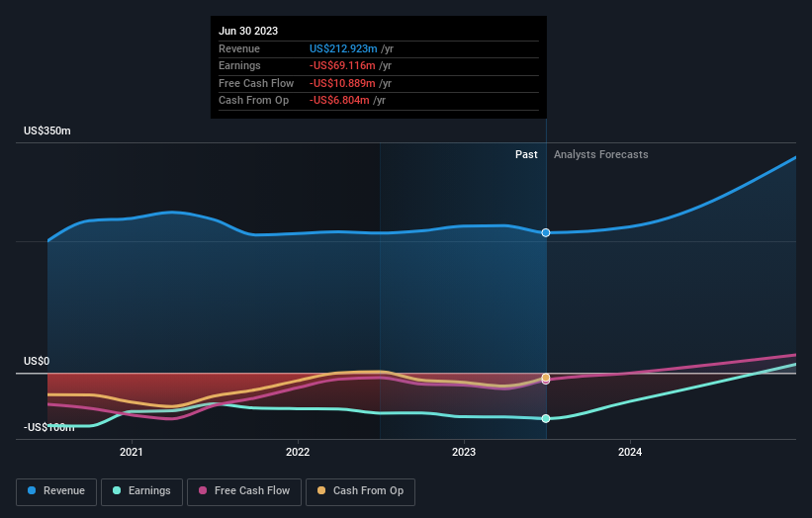The image size is (812, 518).
Task: Click the orange Cash From Op data point
Action: click(x=546, y=378)
